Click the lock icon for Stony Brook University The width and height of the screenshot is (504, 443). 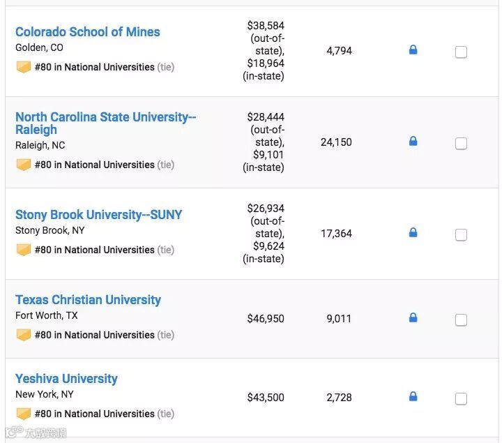pyautogui.click(x=413, y=233)
